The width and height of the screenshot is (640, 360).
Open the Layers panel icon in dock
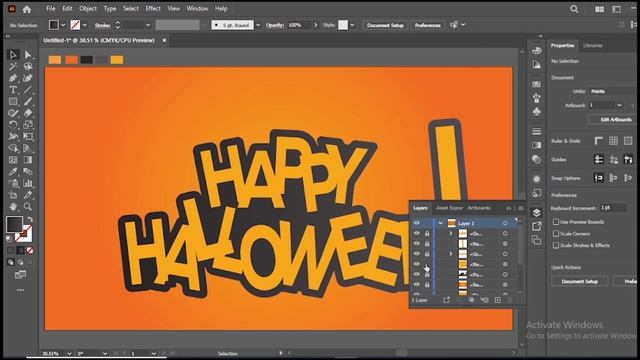[537, 213]
